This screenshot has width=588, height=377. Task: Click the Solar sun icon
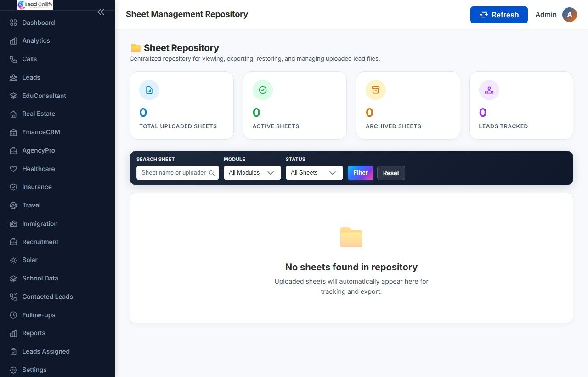(13, 260)
